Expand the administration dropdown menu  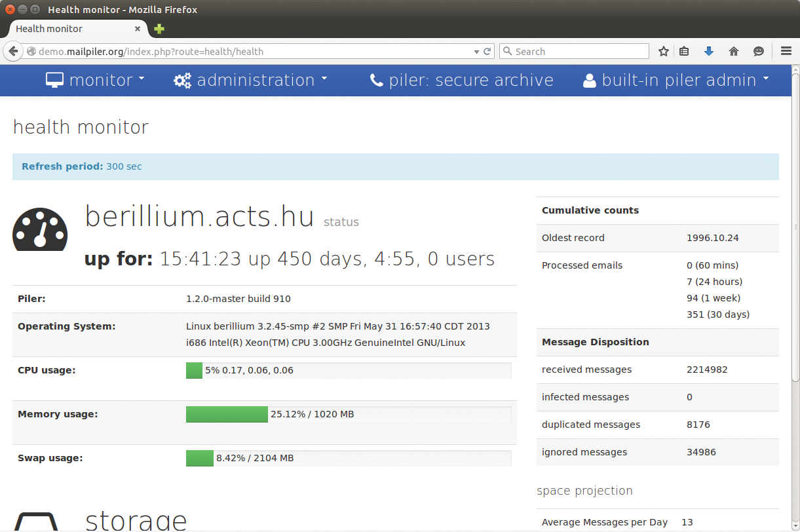tap(250, 80)
